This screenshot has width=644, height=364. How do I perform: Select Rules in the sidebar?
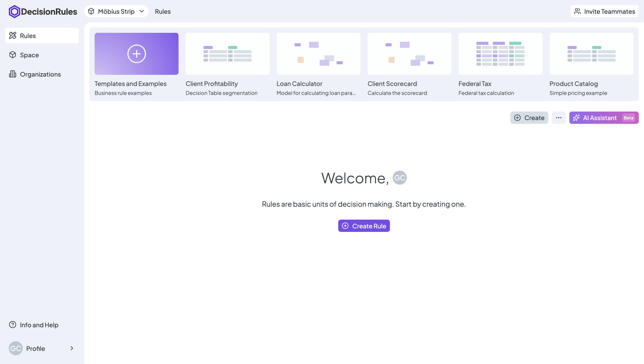tap(42, 36)
